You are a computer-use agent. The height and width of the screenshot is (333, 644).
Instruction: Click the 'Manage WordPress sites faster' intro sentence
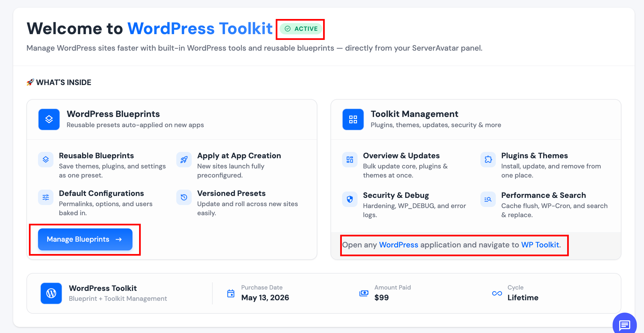pos(254,48)
